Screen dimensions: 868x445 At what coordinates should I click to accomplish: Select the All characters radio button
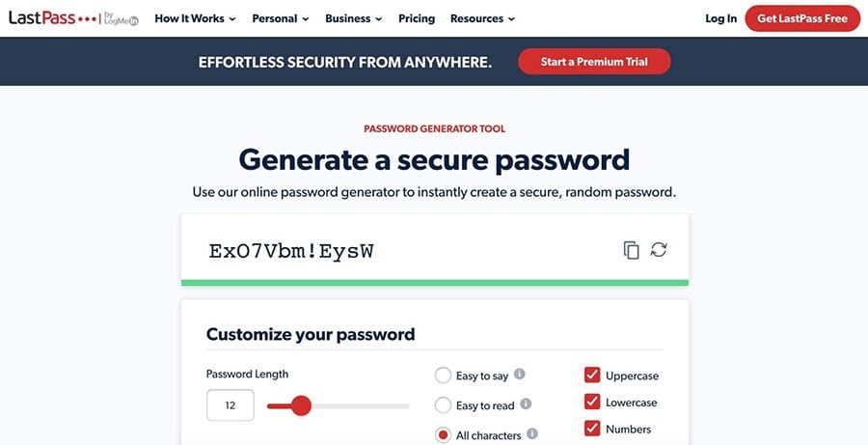(444, 435)
